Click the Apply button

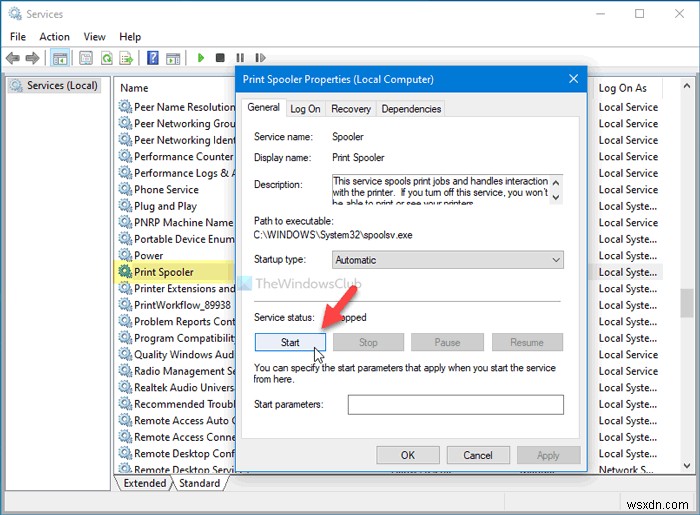point(548,455)
